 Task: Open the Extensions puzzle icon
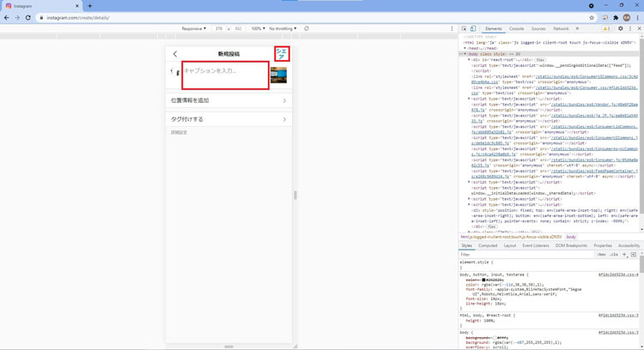tap(616, 18)
